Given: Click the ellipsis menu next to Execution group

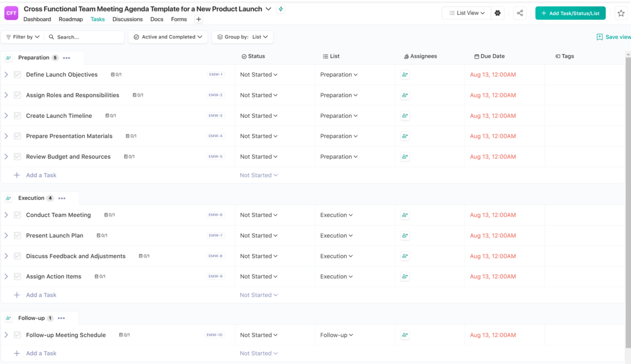Looking at the screenshot, I should pyautogui.click(x=62, y=198).
